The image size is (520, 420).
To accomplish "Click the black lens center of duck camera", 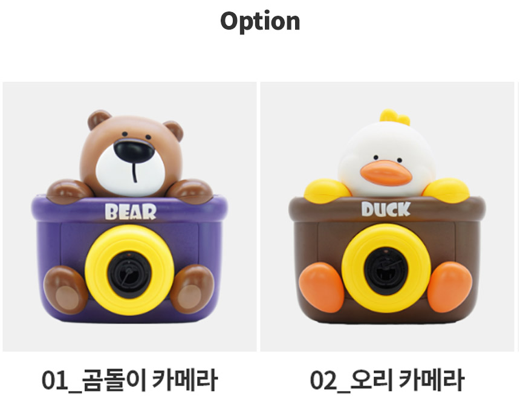I will click(386, 271).
